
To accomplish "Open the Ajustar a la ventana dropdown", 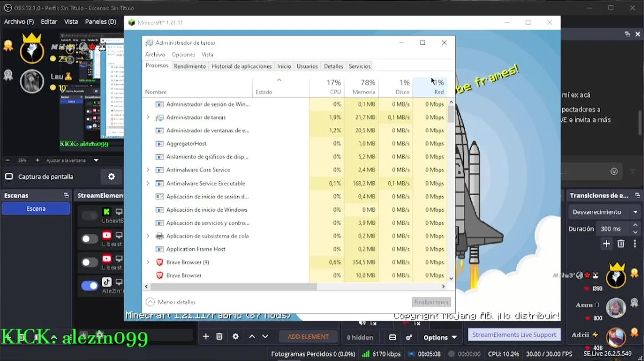I will coord(73,160).
